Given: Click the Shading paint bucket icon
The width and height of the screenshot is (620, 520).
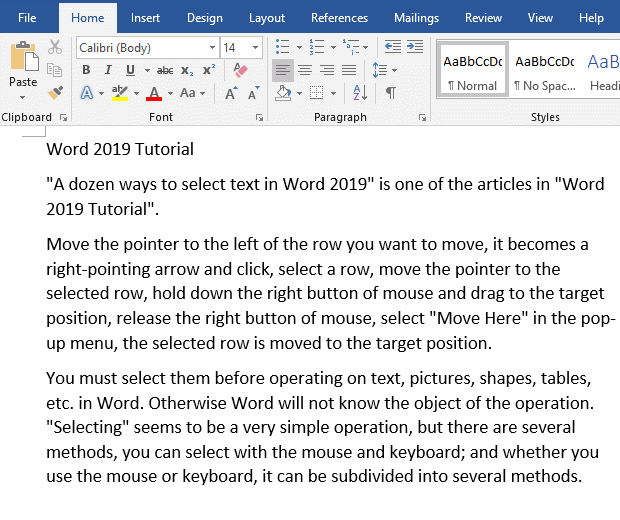Looking at the screenshot, I should (x=283, y=93).
